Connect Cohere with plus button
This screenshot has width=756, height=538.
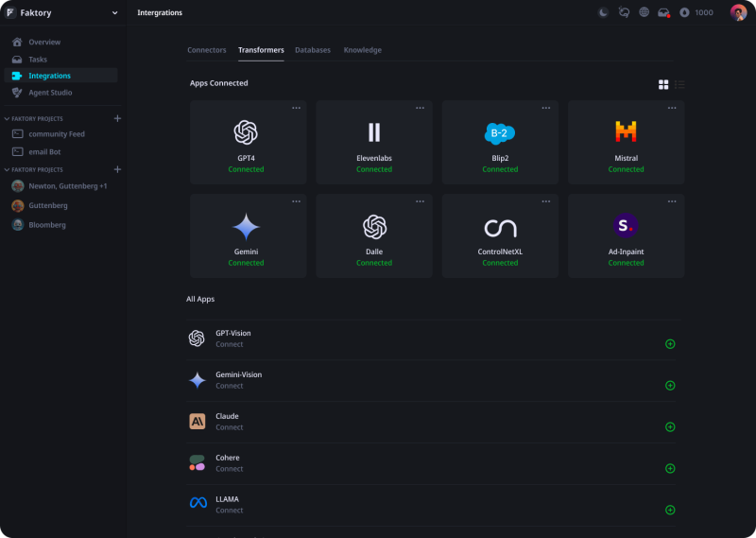[x=670, y=469]
